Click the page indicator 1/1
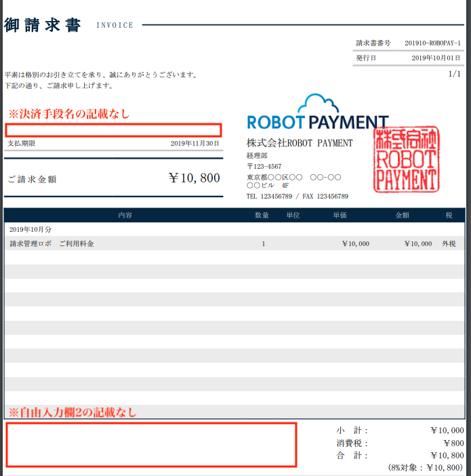The width and height of the screenshot is (471, 476). click(x=455, y=74)
